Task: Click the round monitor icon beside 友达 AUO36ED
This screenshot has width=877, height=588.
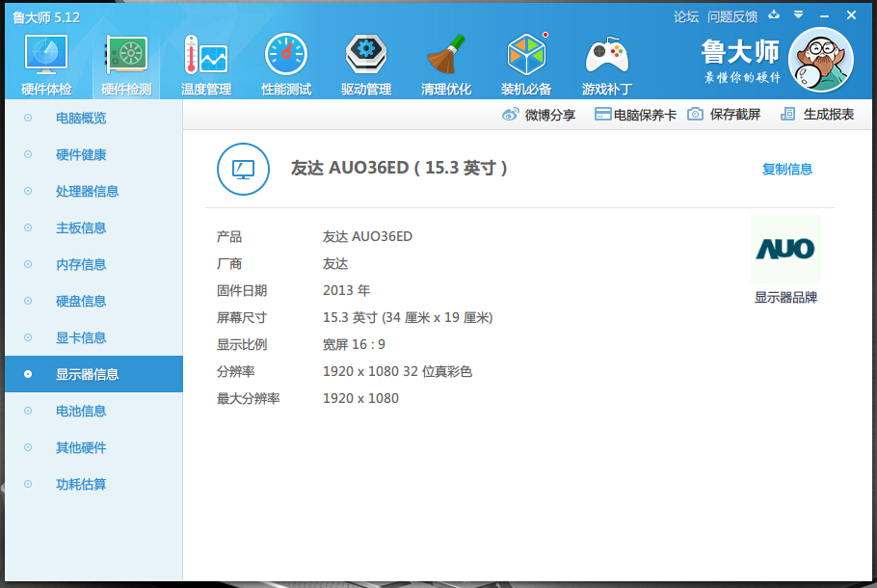Action: point(243,169)
